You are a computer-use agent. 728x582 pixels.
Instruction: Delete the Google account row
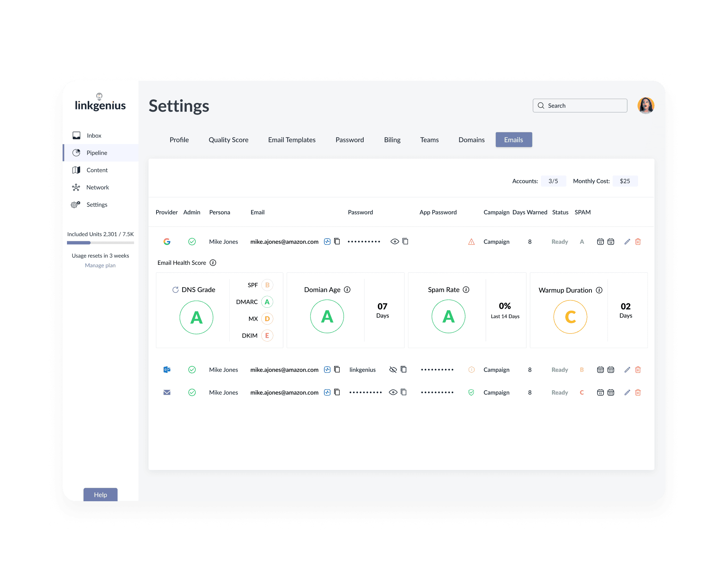click(638, 242)
